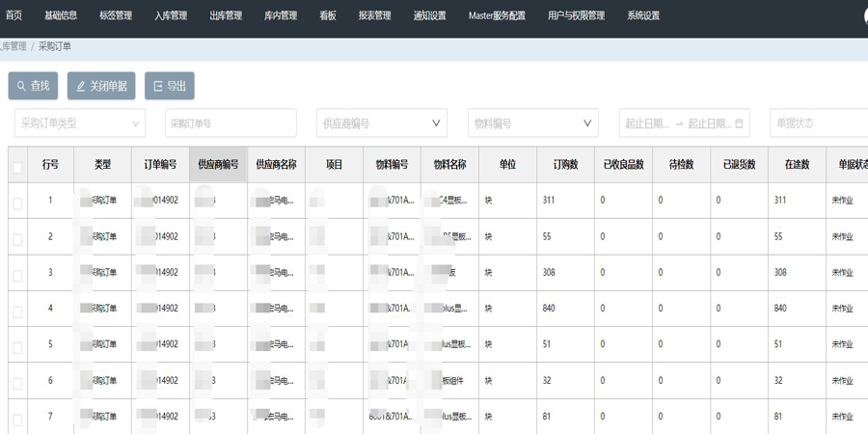Expand the 采购订单类型 dropdown

click(x=79, y=123)
